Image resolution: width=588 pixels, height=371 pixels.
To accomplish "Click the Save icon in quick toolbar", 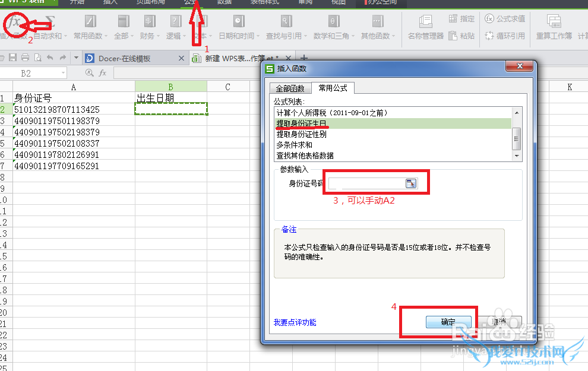I will pyautogui.click(x=12, y=58).
